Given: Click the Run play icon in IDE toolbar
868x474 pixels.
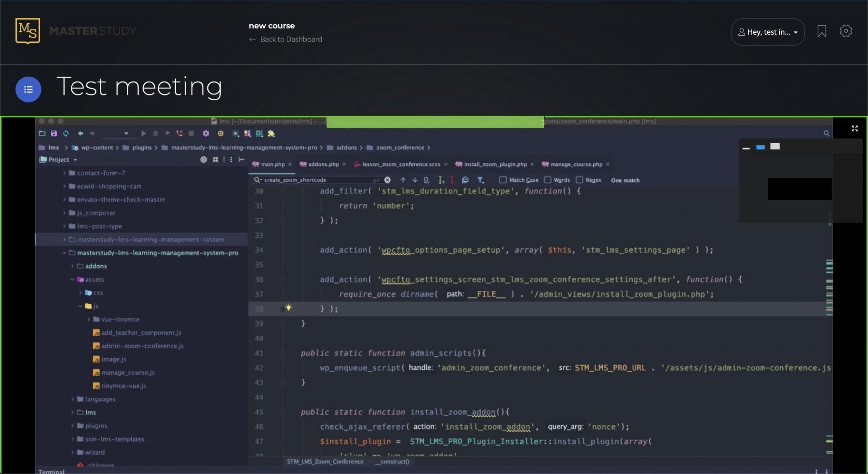Looking at the screenshot, I should tap(143, 134).
